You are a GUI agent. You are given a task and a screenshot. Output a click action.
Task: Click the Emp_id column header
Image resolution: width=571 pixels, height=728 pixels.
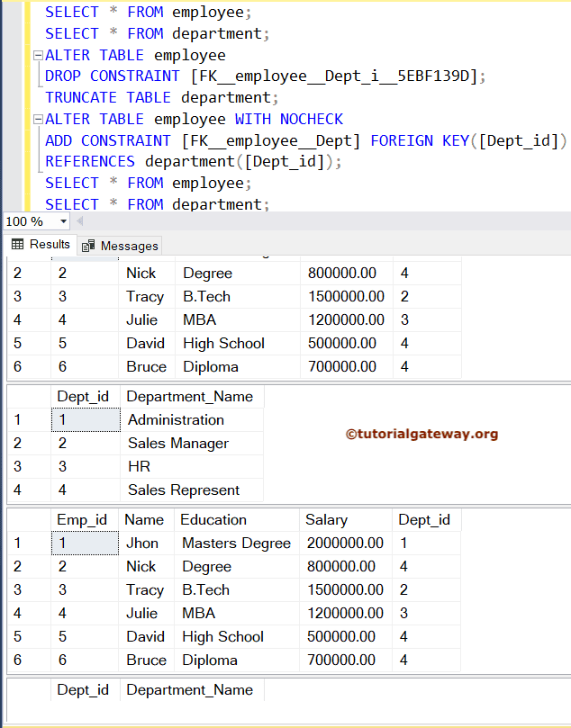tap(85, 520)
